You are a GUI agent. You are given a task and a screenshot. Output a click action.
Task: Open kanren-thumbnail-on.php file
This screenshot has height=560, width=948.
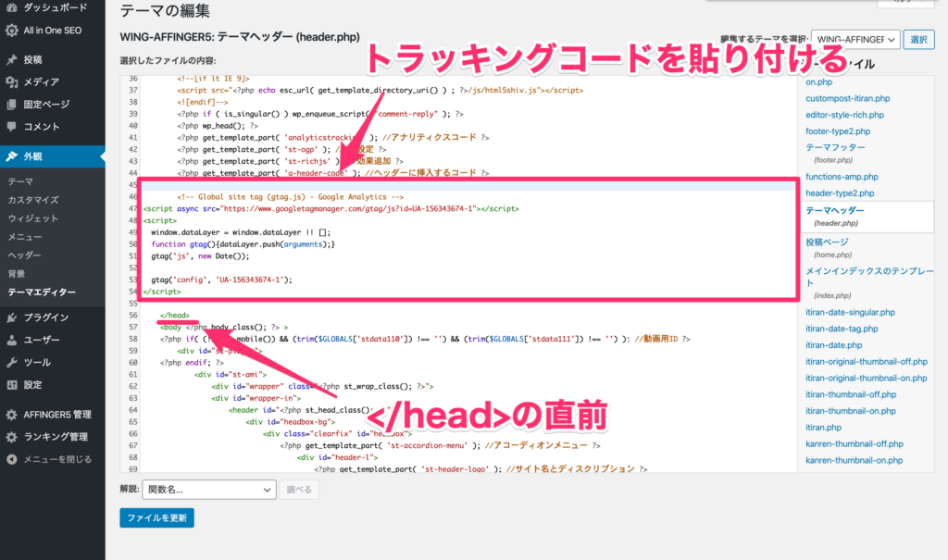pyautogui.click(x=854, y=460)
